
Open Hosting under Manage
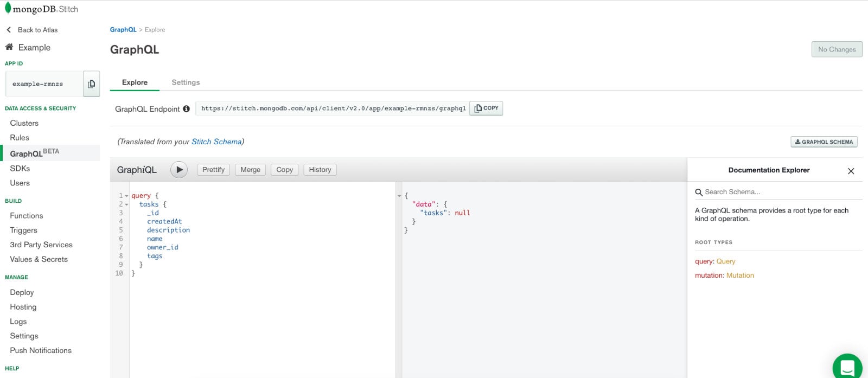tap(23, 307)
